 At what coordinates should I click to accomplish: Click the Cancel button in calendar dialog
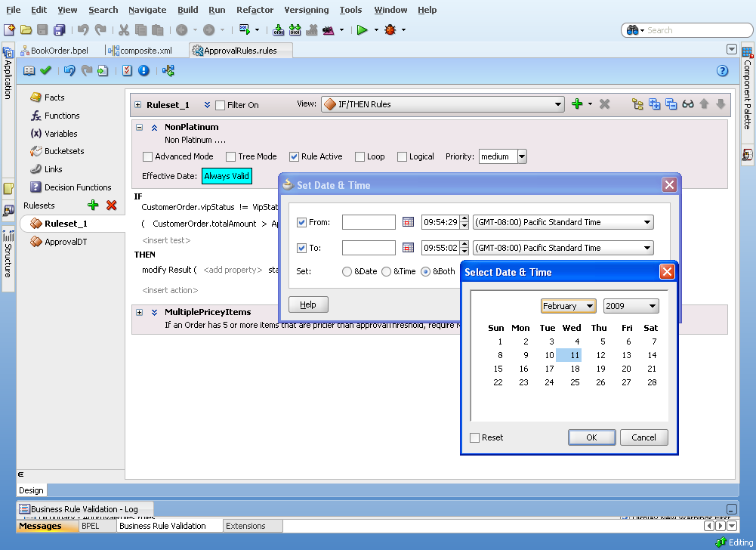(x=643, y=437)
